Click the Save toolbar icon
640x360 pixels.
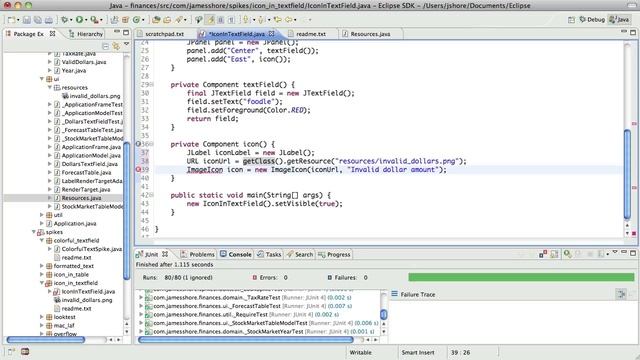[x=27, y=20]
